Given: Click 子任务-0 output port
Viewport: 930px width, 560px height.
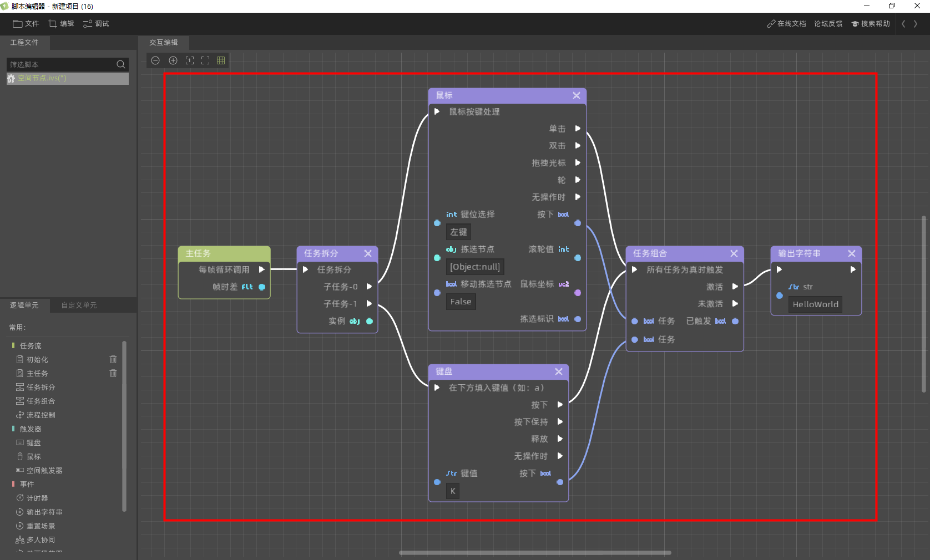Looking at the screenshot, I should [x=369, y=287].
